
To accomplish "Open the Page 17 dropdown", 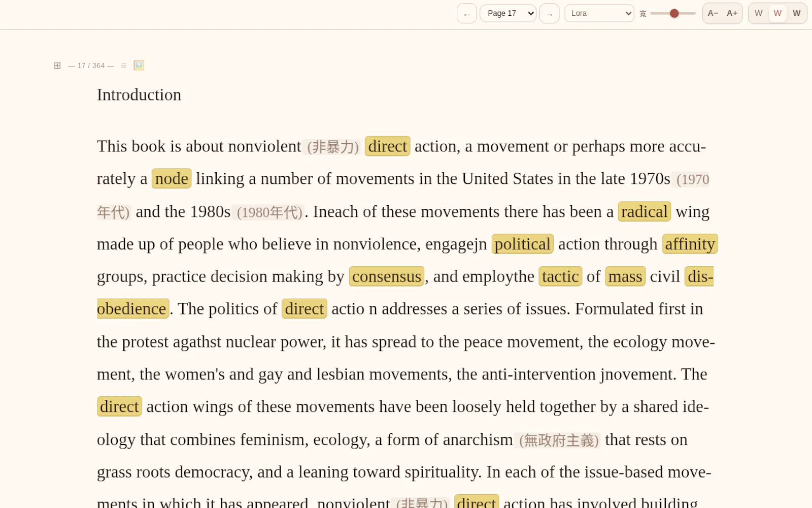I will [x=508, y=14].
